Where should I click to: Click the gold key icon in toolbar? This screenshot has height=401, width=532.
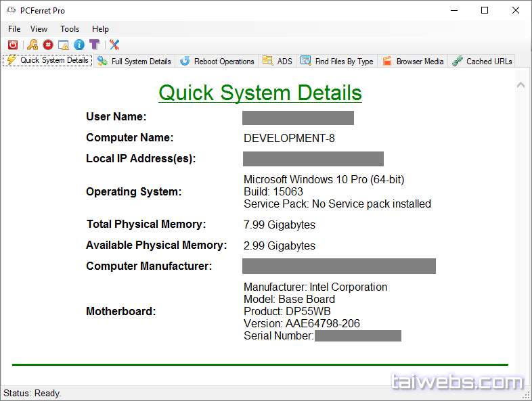[32, 45]
